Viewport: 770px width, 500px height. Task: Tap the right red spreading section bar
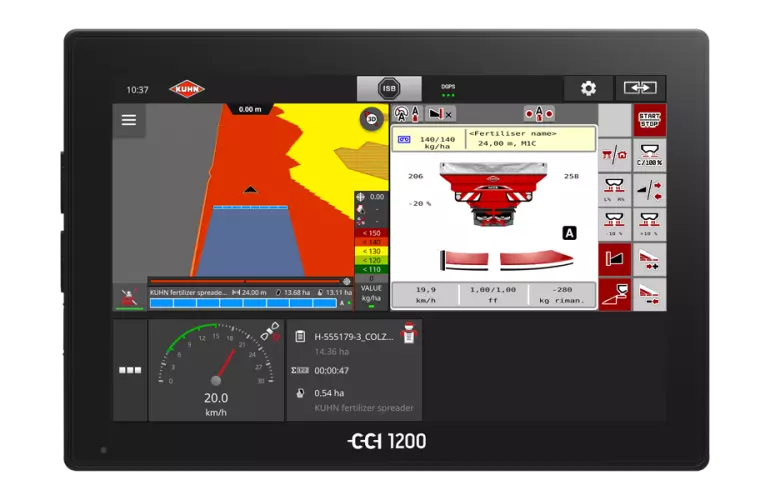coord(536,260)
